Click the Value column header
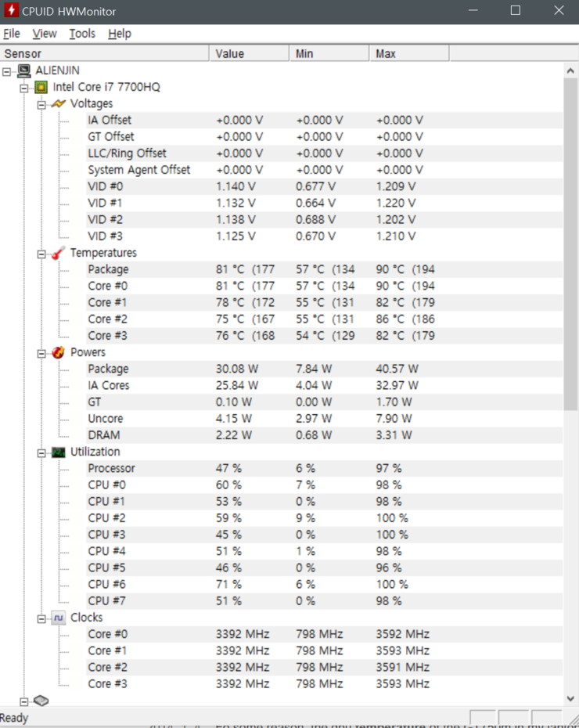 coord(249,53)
